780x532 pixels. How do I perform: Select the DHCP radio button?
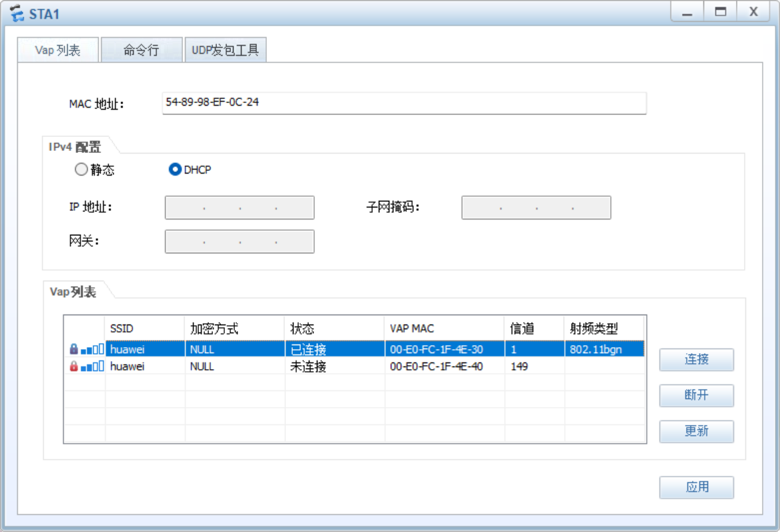click(175, 170)
